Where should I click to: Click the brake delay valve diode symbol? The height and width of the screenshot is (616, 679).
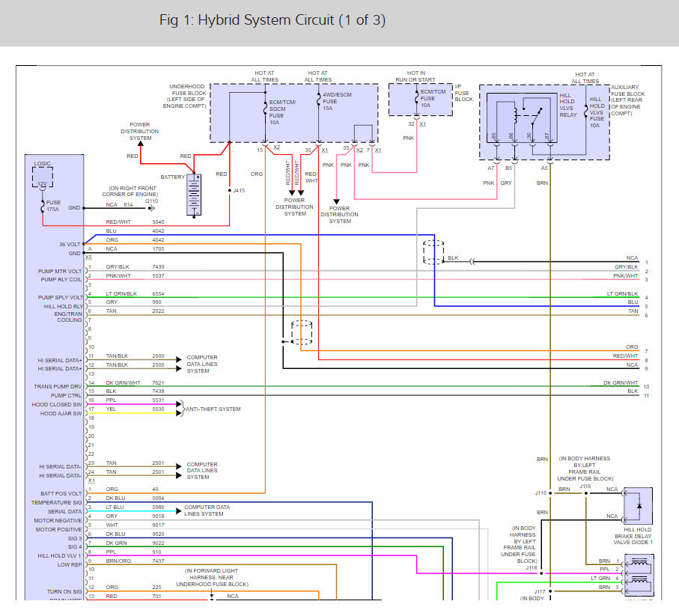click(x=639, y=506)
